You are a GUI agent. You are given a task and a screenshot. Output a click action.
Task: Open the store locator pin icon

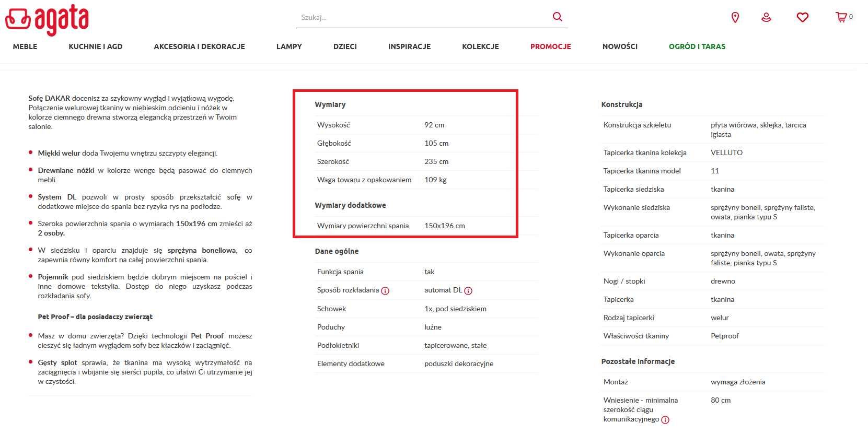[x=735, y=17]
